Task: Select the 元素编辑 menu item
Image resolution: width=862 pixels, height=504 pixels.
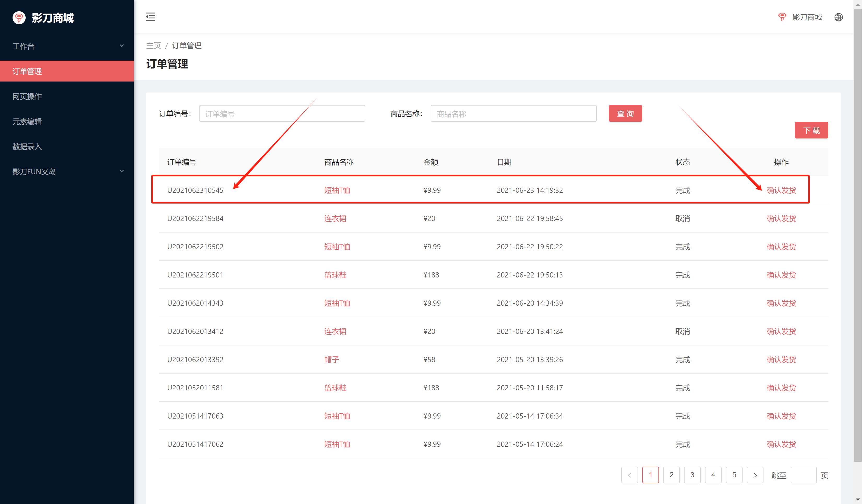Action: coord(27,121)
